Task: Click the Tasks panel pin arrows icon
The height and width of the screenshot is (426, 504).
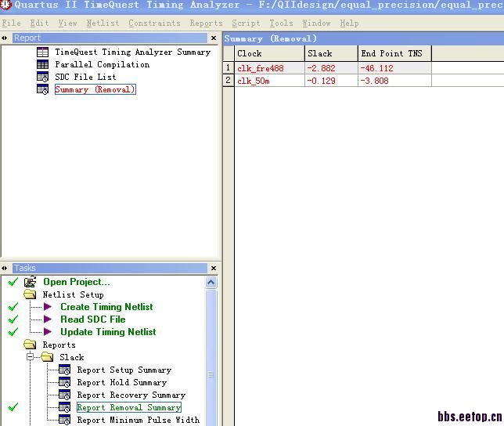Action: (x=5, y=268)
